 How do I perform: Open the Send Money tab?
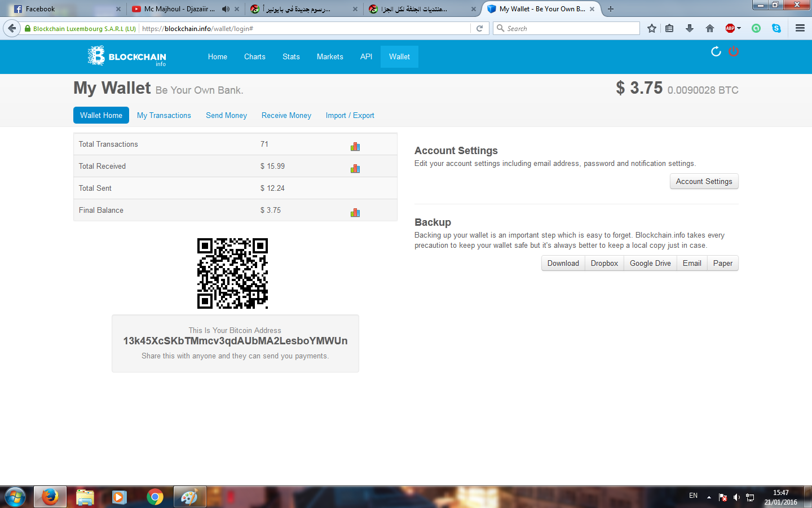coord(226,115)
